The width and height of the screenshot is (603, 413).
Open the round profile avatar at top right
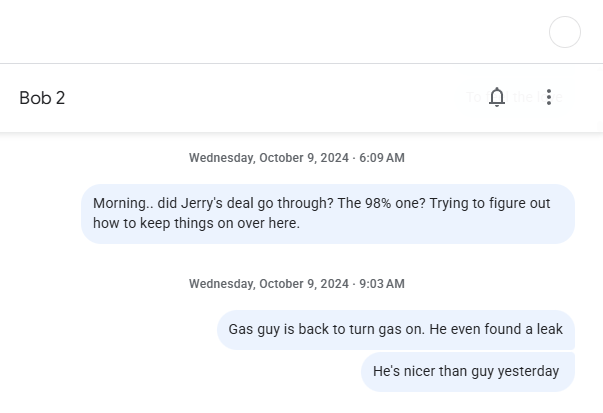click(565, 32)
